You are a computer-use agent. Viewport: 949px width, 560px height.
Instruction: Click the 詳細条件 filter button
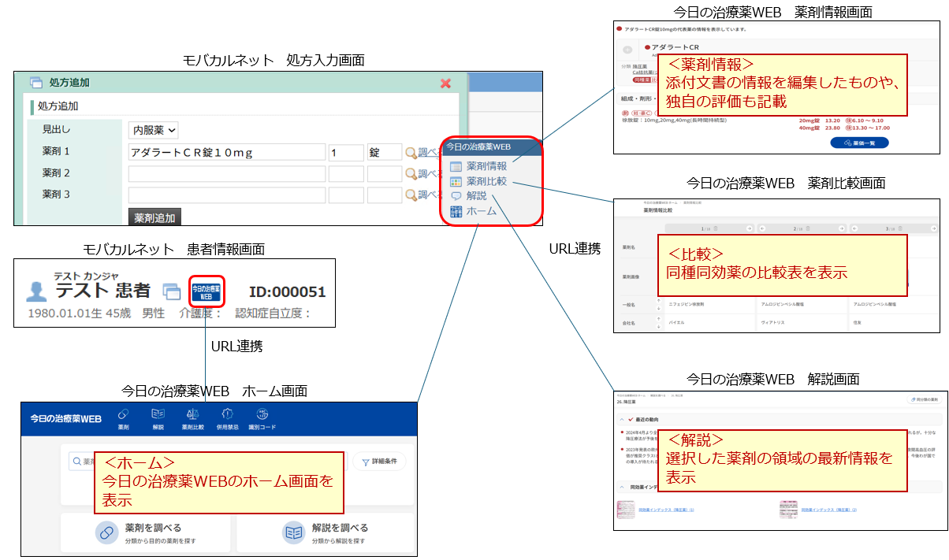pos(380,462)
